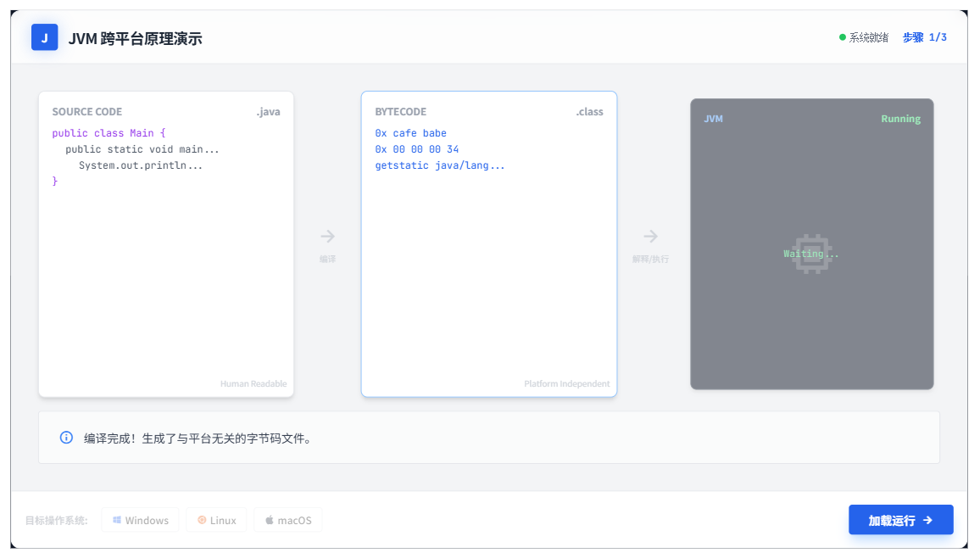Click the blue J logo icon
Screen dimensions: 980x553
tap(44, 37)
